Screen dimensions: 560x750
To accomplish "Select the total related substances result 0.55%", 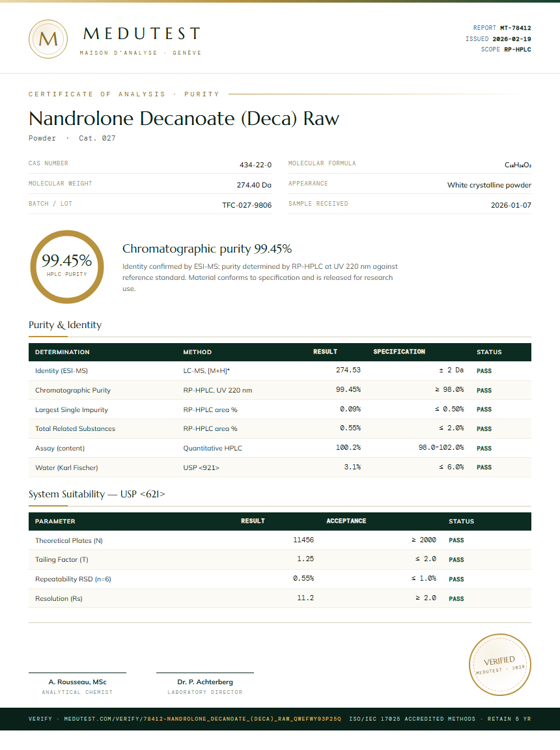I will point(350,428).
